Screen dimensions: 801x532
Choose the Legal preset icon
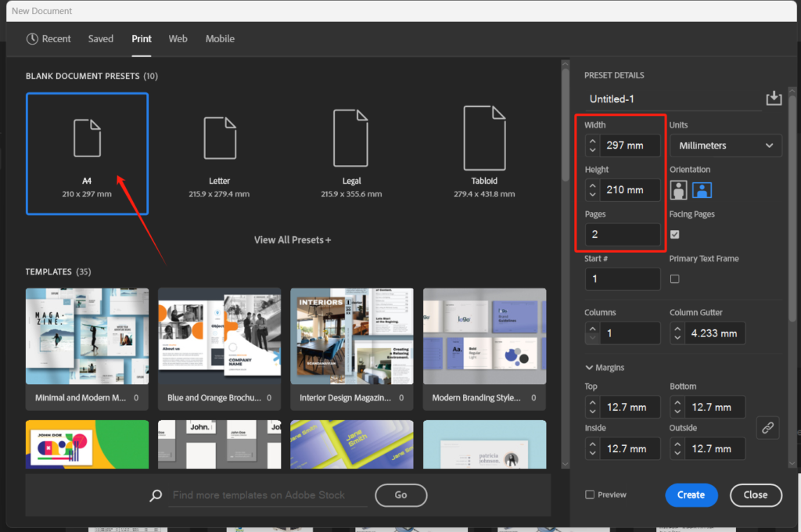(x=351, y=138)
